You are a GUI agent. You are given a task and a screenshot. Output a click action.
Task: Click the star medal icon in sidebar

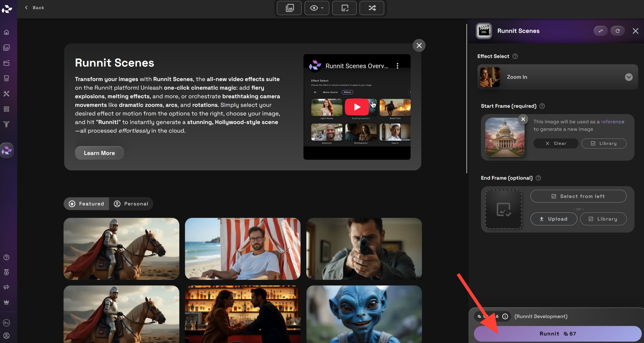pos(6,272)
